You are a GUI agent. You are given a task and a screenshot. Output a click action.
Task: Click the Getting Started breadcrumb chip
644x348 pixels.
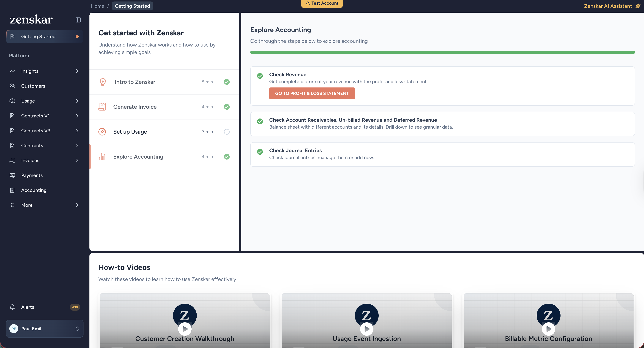(x=132, y=6)
